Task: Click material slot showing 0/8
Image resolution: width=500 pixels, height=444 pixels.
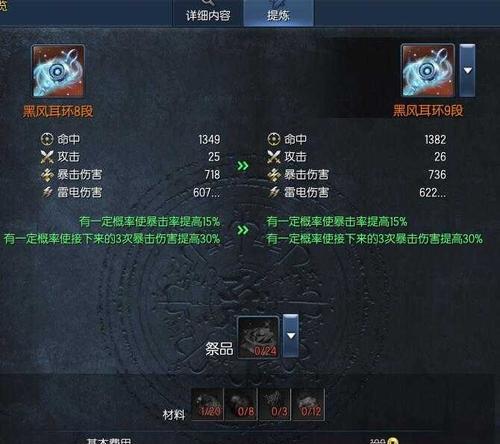Action: (x=241, y=404)
